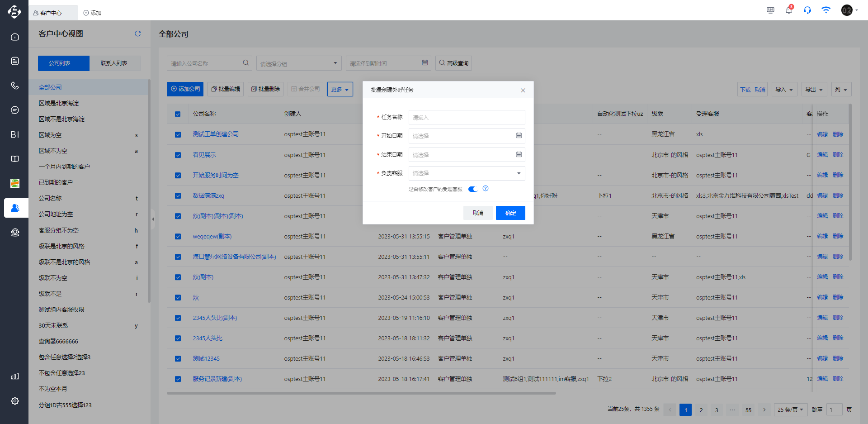This screenshot has height=424, width=868.
Task: Click the blue headset icon in top bar
Action: point(807,10)
